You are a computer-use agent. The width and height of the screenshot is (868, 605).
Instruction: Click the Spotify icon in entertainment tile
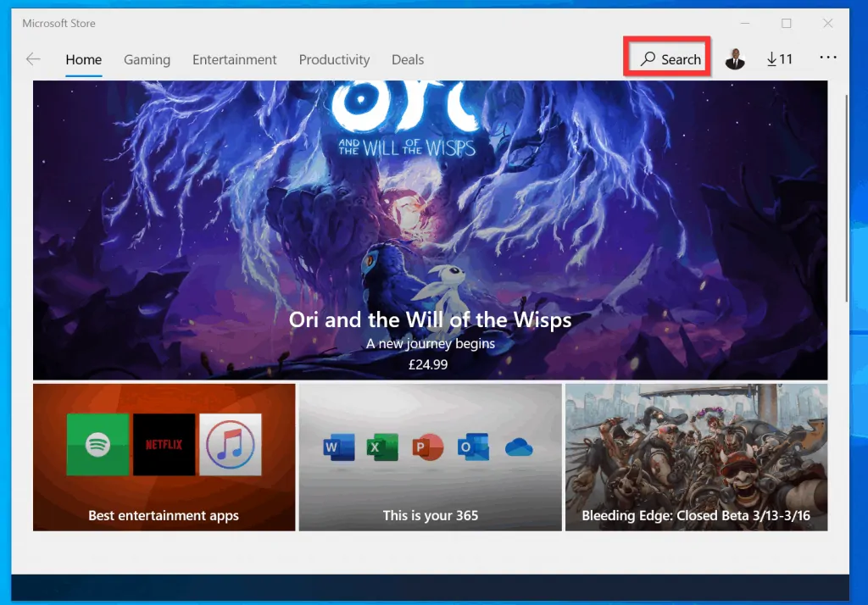tap(97, 445)
